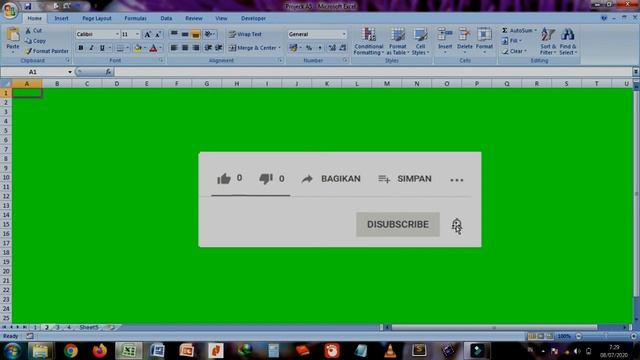This screenshot has height=360, width=640.
Task: Apply Percent Style format
Action: click(x=309, y=48)
